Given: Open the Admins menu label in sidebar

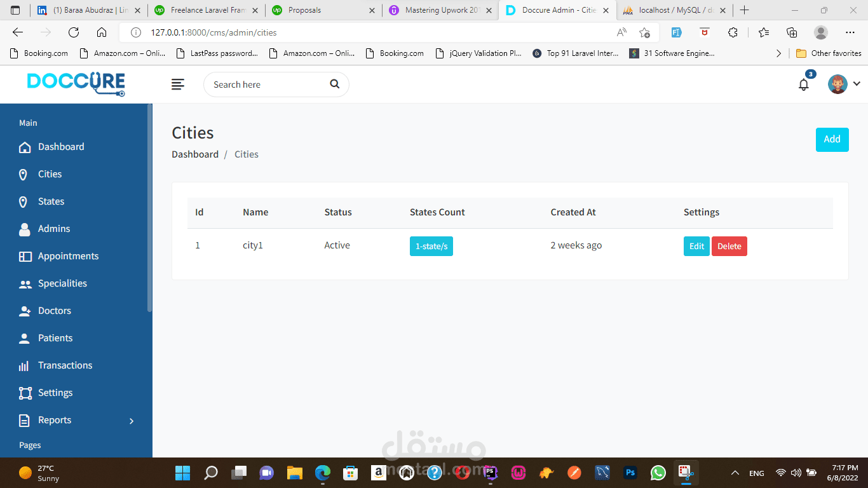Looking at the screenshot, I should click(x=54, y=229).
